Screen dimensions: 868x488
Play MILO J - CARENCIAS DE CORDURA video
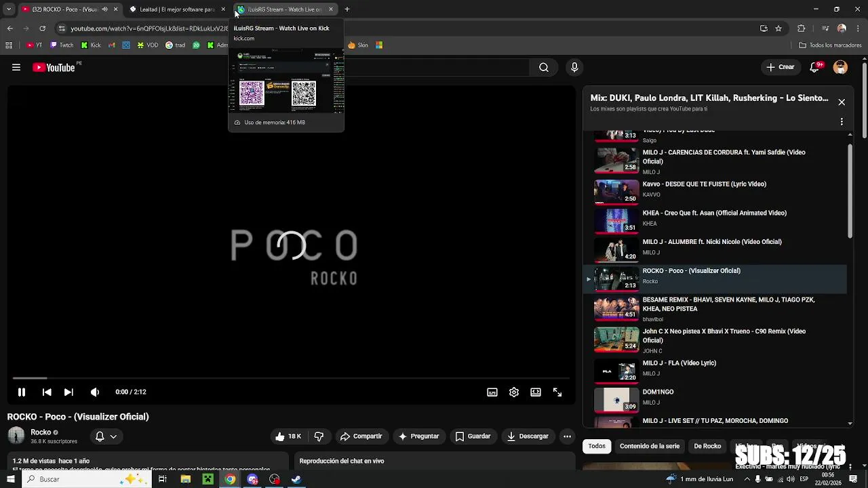point(715,161)
